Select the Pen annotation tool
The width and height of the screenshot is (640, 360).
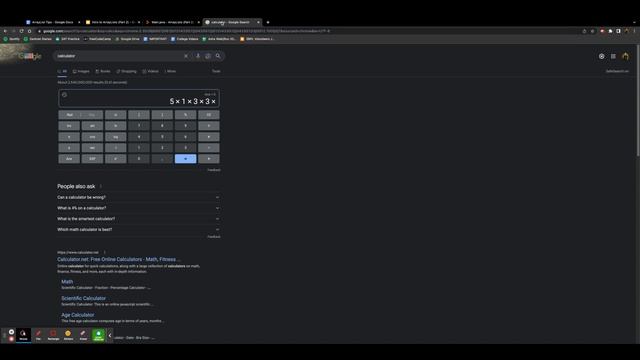coord(38,335)
